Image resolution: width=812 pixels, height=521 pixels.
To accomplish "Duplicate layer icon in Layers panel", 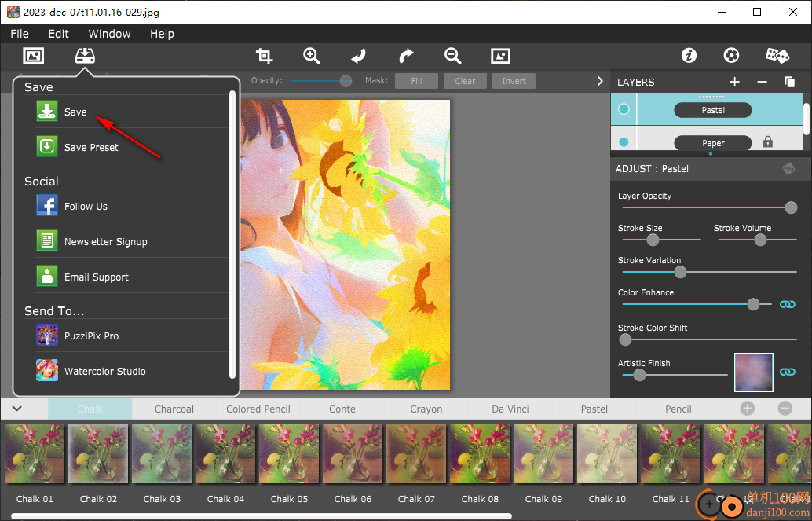I will click(789, 82).
